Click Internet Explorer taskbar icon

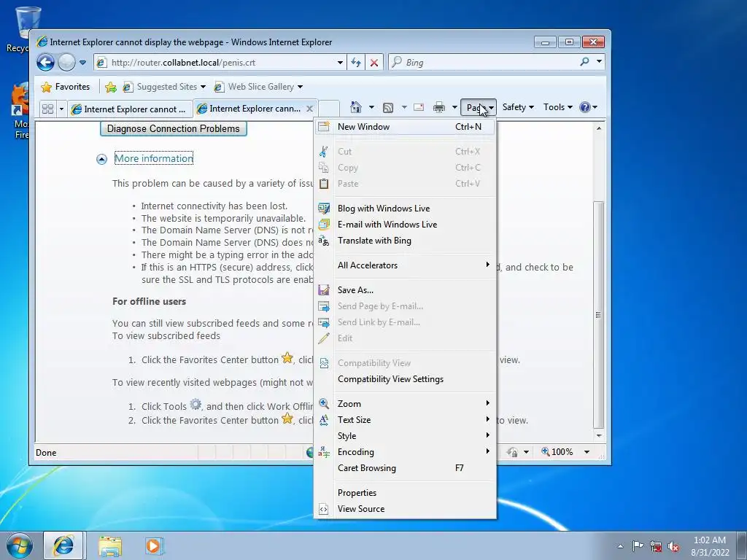(x=63, y=545)
